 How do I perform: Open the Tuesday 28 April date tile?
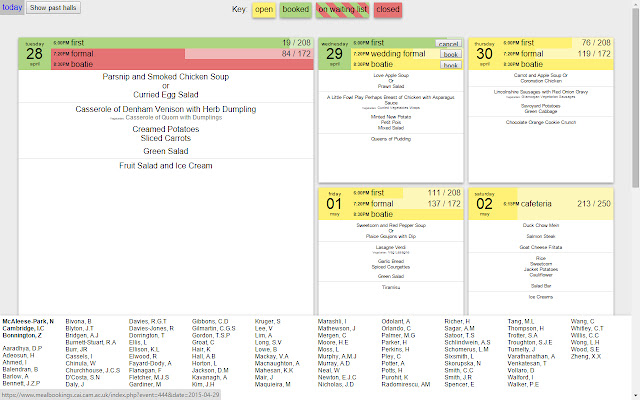pos(35,54)
